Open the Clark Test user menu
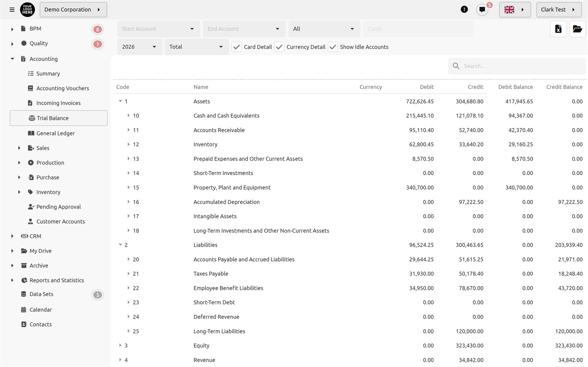588x367 pixels. point(559,10)
